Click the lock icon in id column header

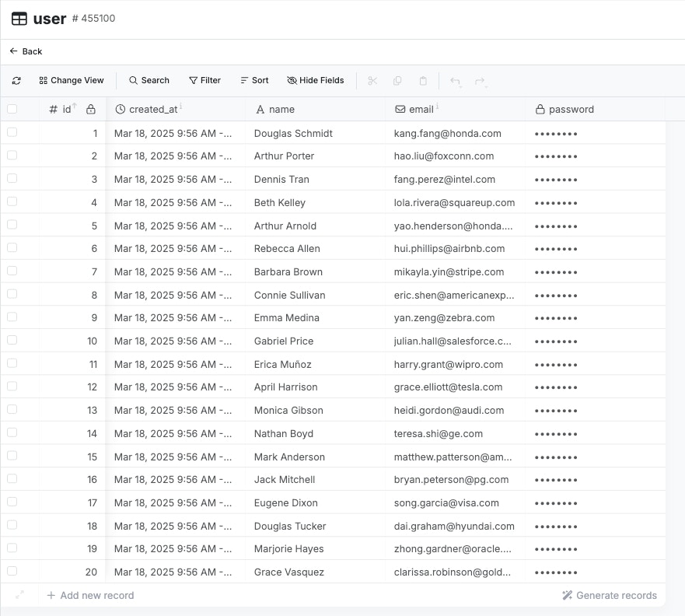coord(90,109)
